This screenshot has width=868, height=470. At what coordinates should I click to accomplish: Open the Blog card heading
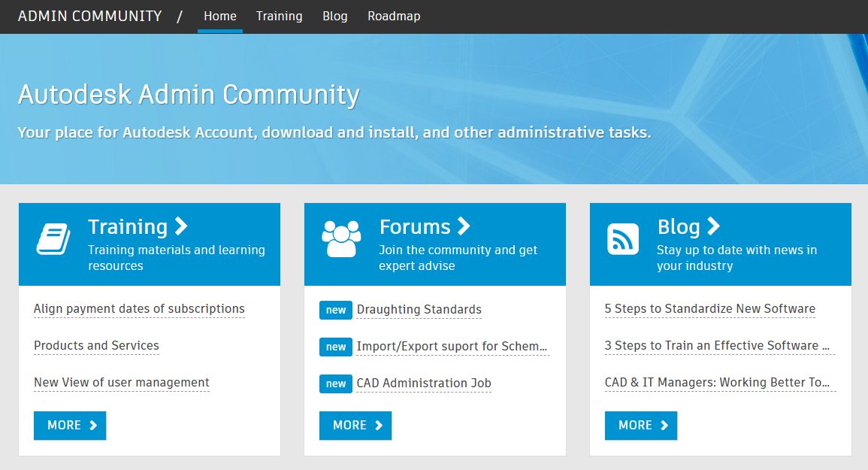[679, 226]
